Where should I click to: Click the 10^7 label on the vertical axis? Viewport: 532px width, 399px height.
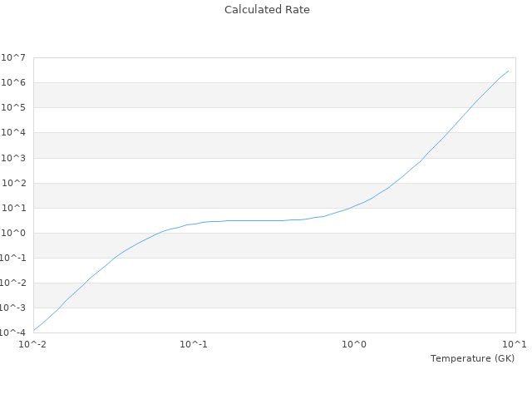[13, 57]
